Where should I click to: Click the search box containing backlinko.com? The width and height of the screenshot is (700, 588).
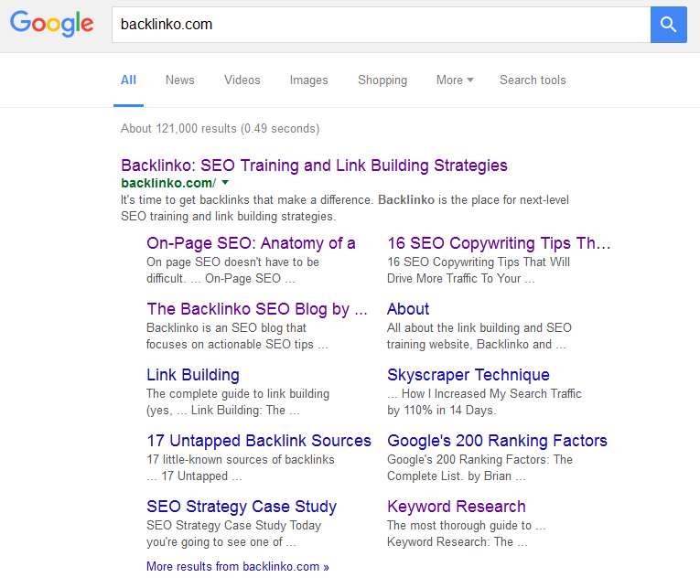(x=380, y=25)
